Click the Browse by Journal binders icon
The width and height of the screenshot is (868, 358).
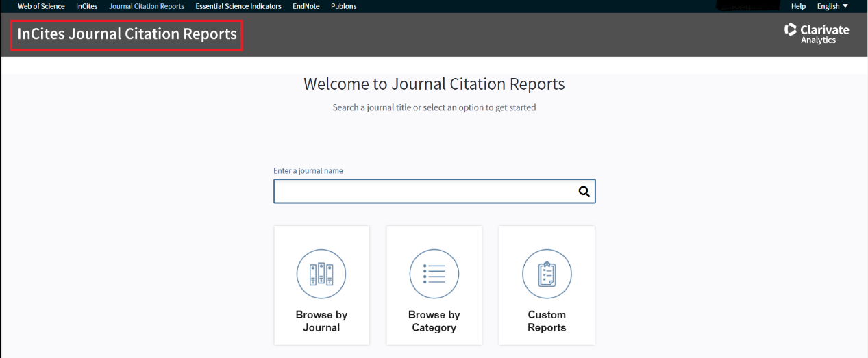pos(321,274)
